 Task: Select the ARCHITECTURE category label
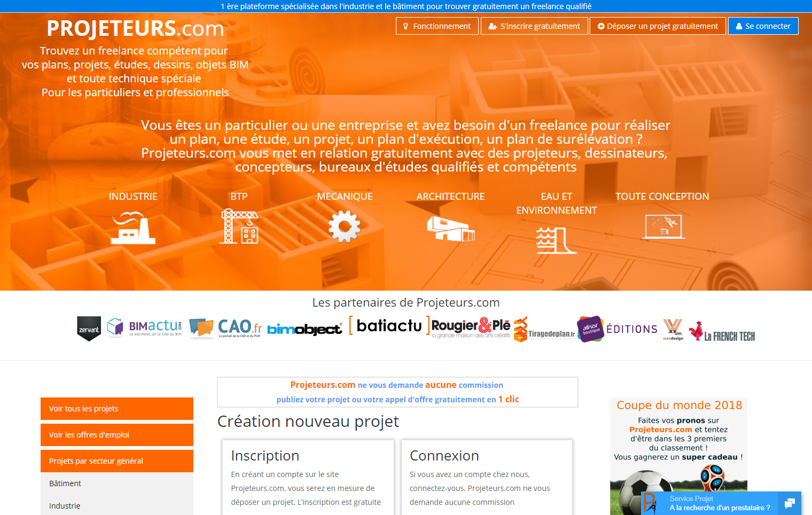click(450, 197)
